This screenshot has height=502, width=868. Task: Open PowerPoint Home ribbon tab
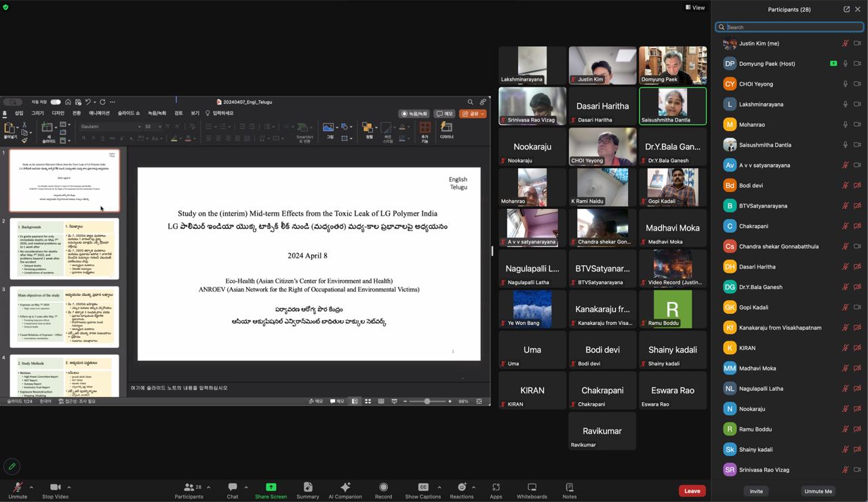5,113
